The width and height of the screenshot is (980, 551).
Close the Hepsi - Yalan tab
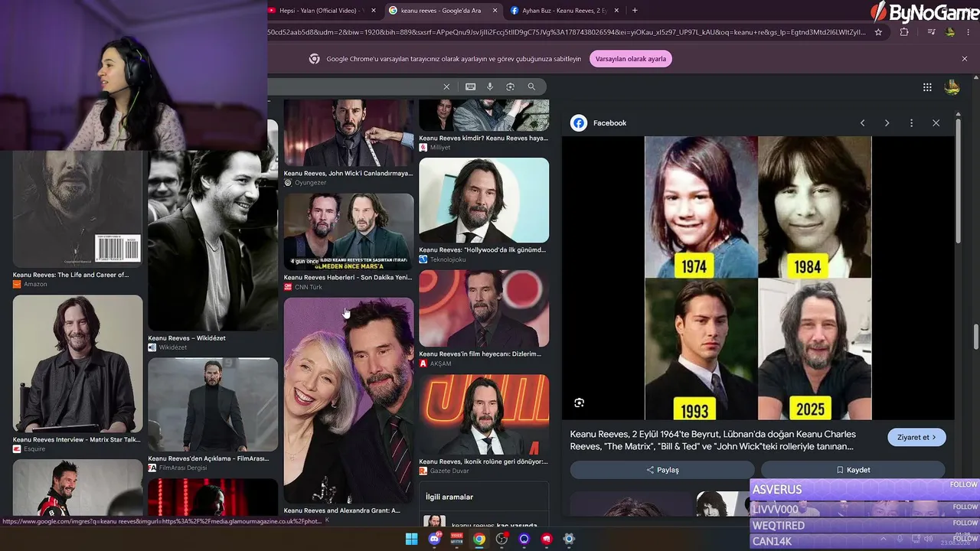373,11
